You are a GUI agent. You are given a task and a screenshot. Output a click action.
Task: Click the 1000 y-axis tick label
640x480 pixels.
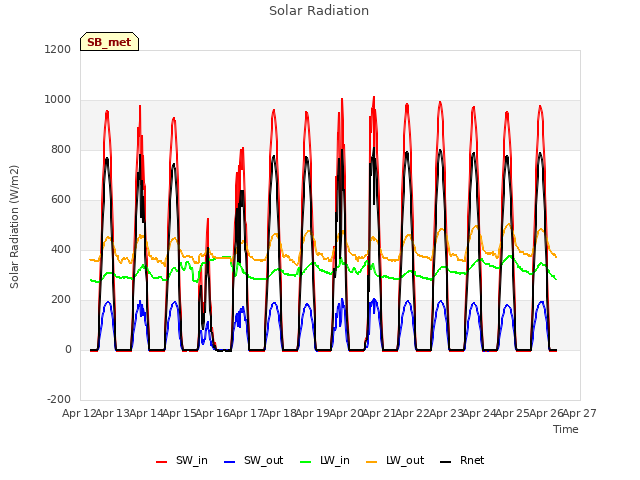click(x=58, y=100)
